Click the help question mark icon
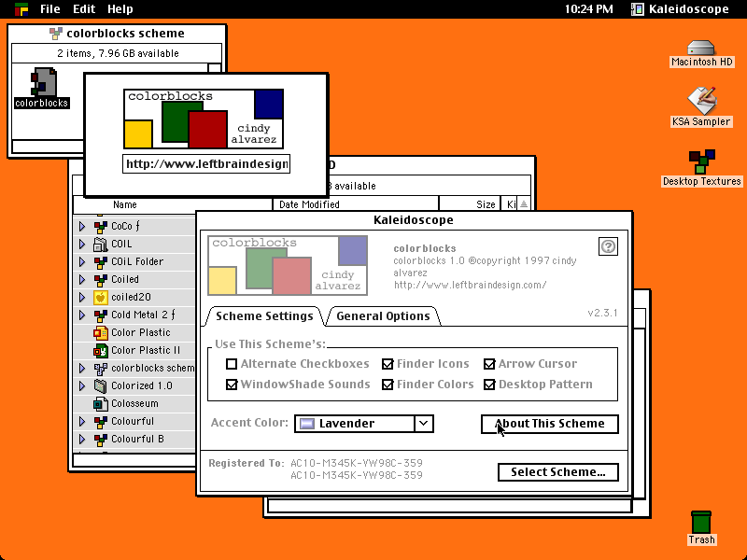The height and width of the screenshot is (560, 747). [608, 246]
